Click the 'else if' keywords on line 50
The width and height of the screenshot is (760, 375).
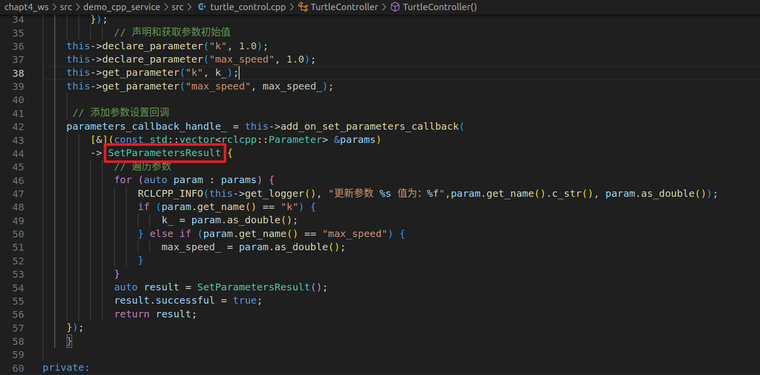point(171,234)
